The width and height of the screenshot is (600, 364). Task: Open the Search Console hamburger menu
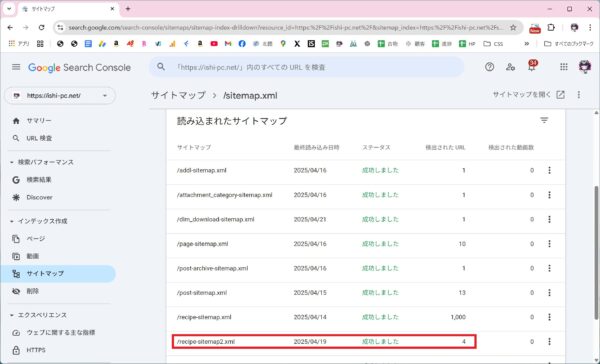point(16,67)
